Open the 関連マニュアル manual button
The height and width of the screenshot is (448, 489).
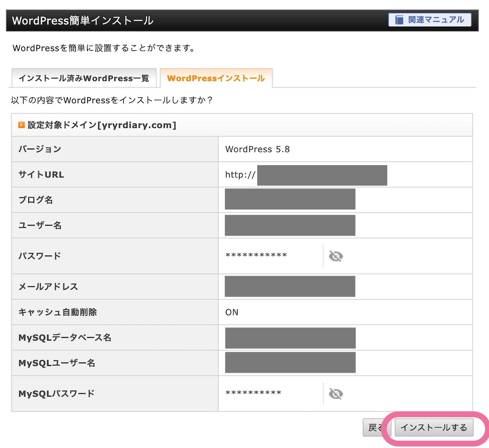pos(429,20)
